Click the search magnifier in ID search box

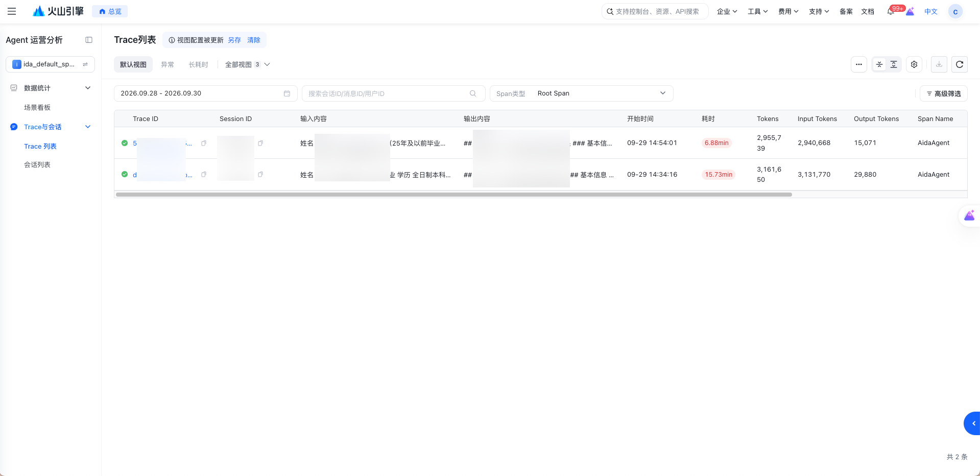click(x=473, y=93)
